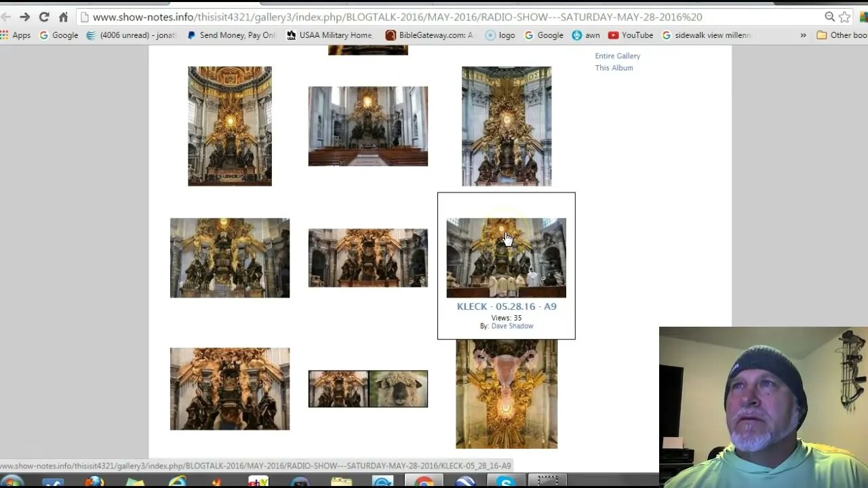Open the Google bookmark beside Apps
This screenshot has width=868, height=488.
59,35
